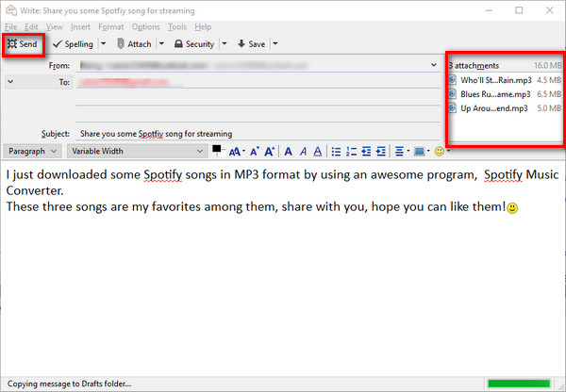Open the Options menu

coord(145,27)
